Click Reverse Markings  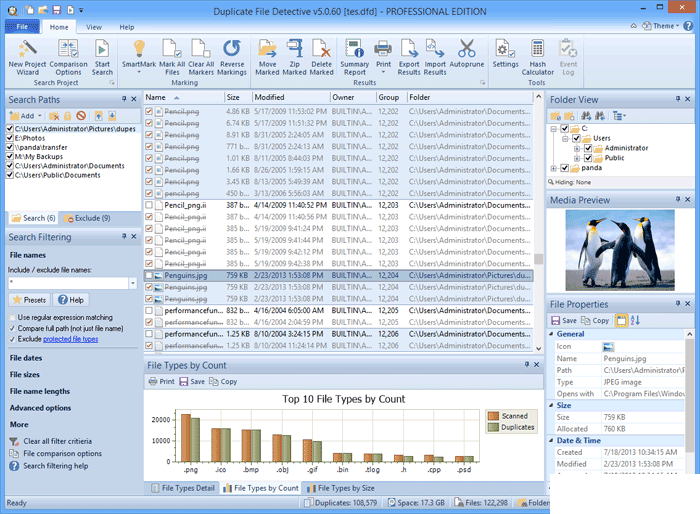coord(232,57)
